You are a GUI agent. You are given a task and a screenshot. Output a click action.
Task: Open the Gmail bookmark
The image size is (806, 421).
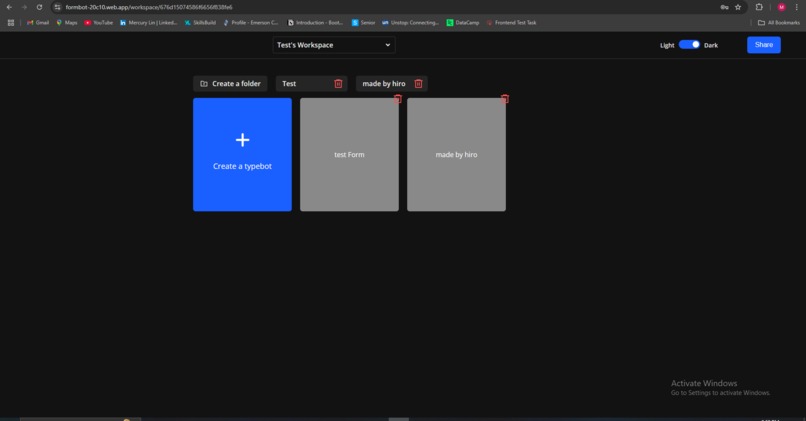coord(38,23)
